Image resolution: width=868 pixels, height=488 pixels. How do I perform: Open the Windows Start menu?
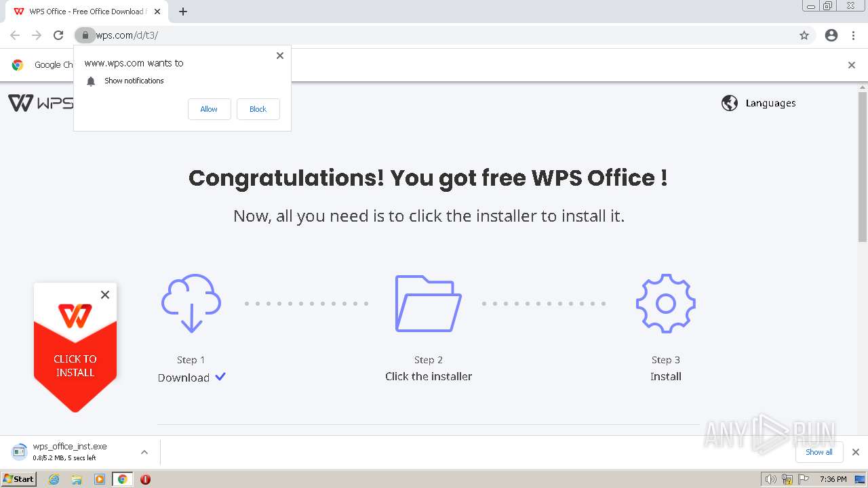click(19, 479)
